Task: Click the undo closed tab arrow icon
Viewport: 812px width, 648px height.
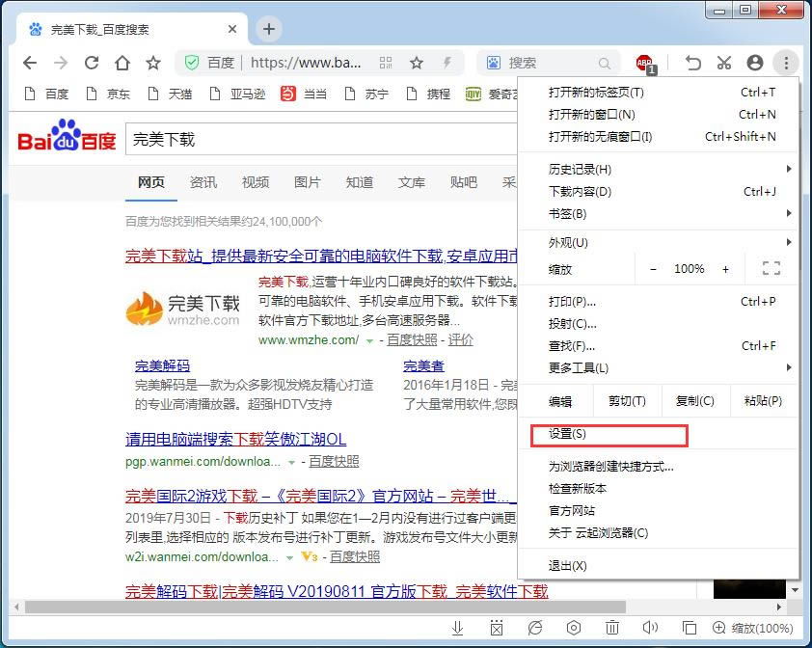Action: click(692, 63)
